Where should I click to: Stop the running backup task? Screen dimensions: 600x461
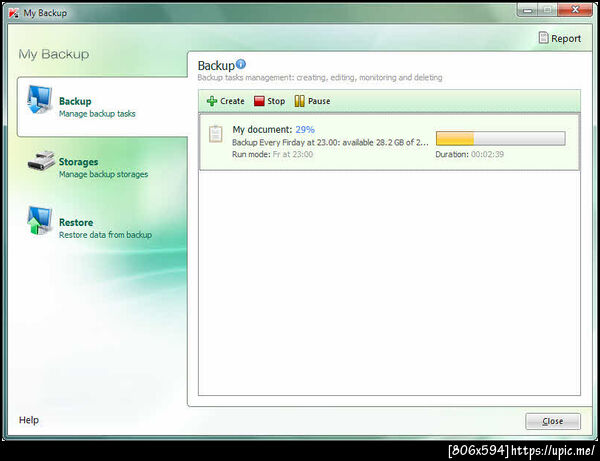(x=269, y=101)
